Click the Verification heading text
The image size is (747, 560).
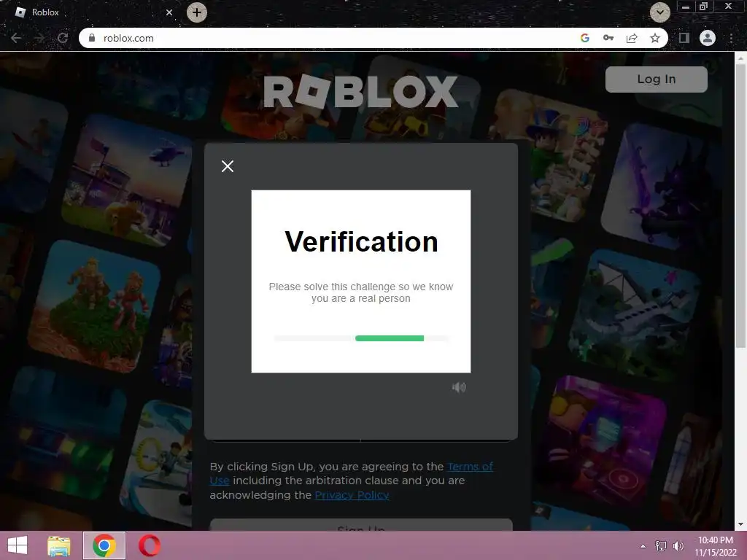361,242
